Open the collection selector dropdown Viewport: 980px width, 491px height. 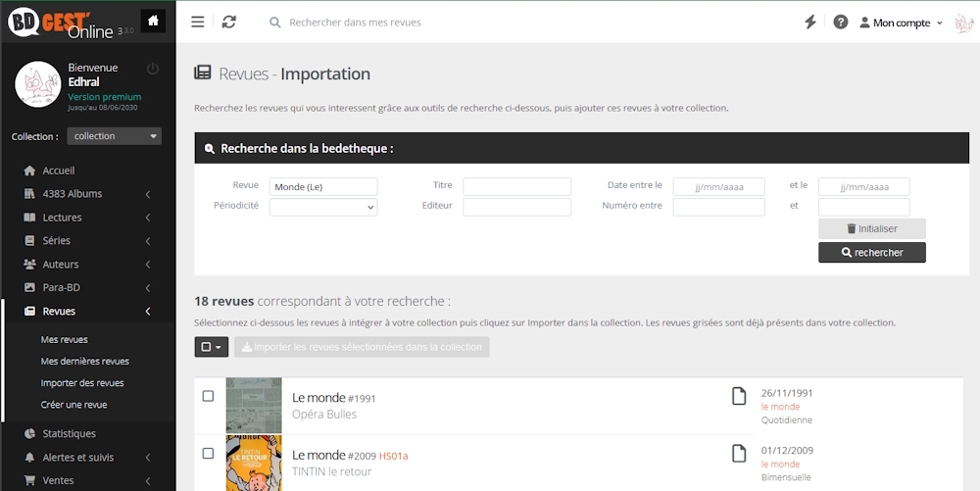pos(114,136)
